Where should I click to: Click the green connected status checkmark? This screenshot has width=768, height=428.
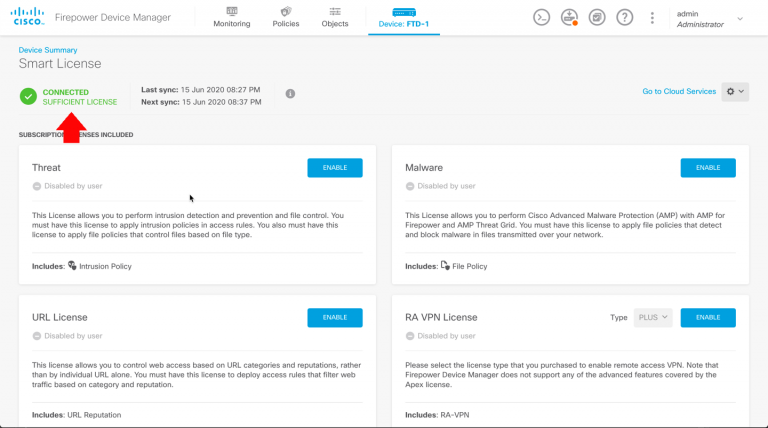tap(28, 96)
